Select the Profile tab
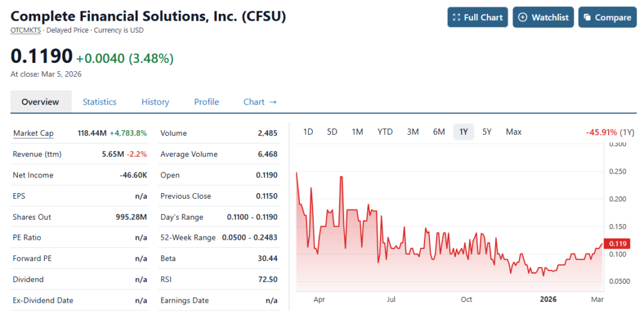The image size is (644, 319). pyautogui.click(x=206, y=102)
